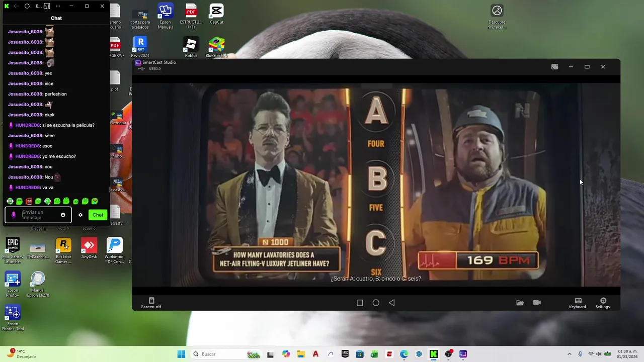This screenshot has height=362, width=644.
Task: Open Wi-Fi network tray icon
Action: click(x=591, y=354)
